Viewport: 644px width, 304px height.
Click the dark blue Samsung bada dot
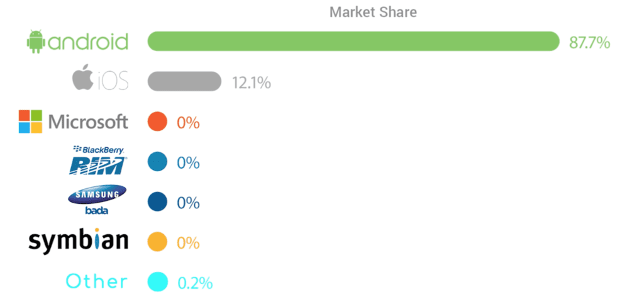point(157,202)
